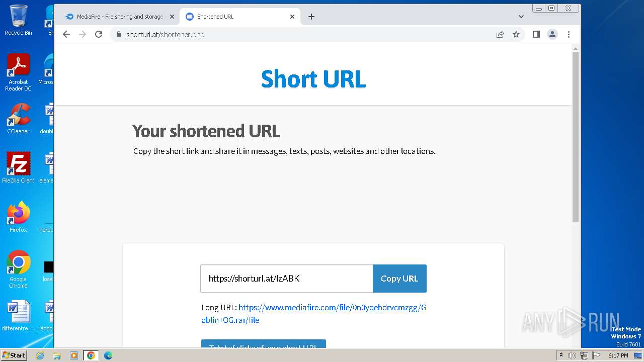This screenshot has width=644, height=362.
Task: Open Microsoft Edge from the taskbar
Action: coord(108,355)
